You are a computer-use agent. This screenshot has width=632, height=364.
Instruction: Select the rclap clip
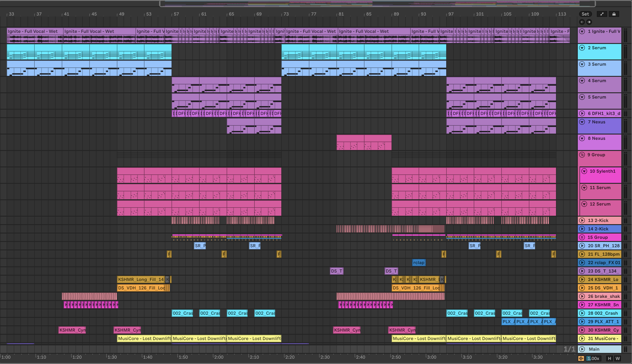click(419, 263)
